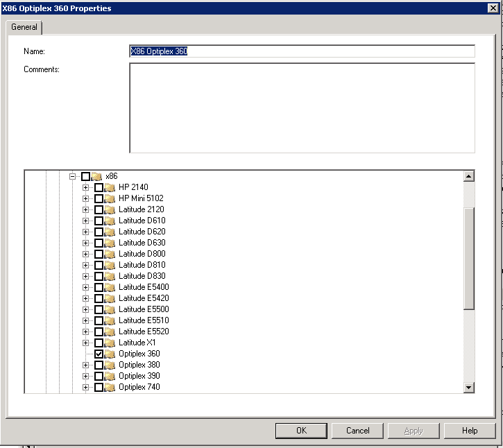The width and height of the screenshot is (503, 448).
Task: Click the Optiplex 360 folder icon
Action: click(110, 354)
